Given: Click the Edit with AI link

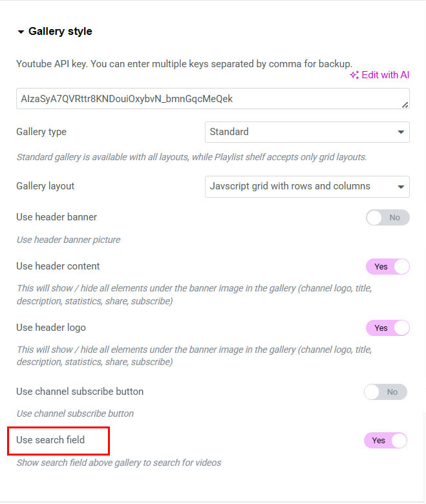Looking at the screenshot, I should pos(385,75).
